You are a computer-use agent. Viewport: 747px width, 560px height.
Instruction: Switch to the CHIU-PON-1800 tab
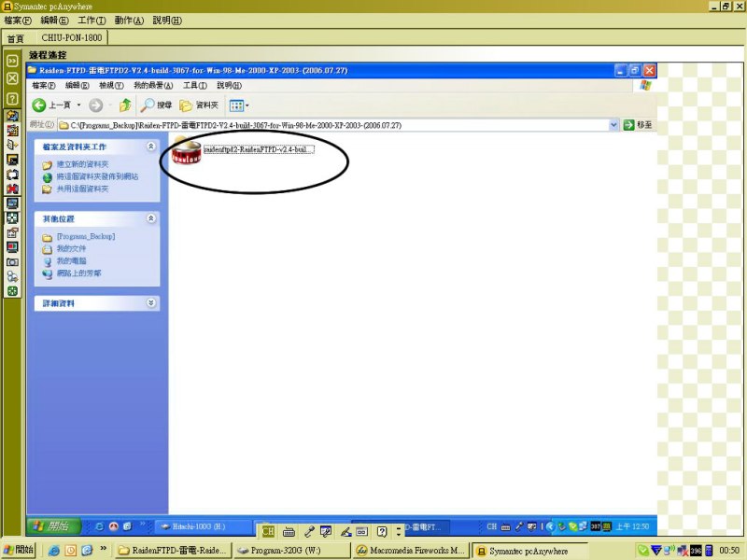pyautogui.click(x=72, y=37)
